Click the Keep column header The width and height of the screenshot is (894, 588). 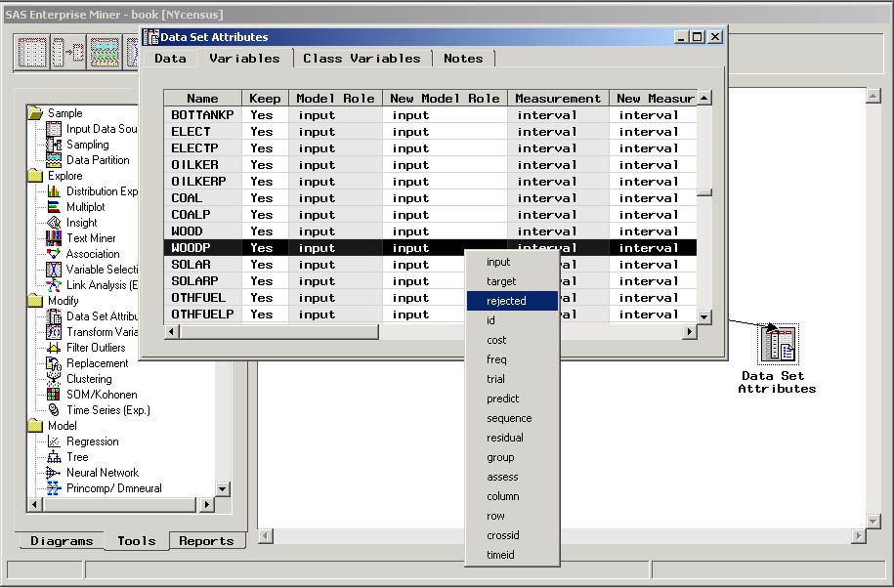pyautogui.click(x=265, y=98)
